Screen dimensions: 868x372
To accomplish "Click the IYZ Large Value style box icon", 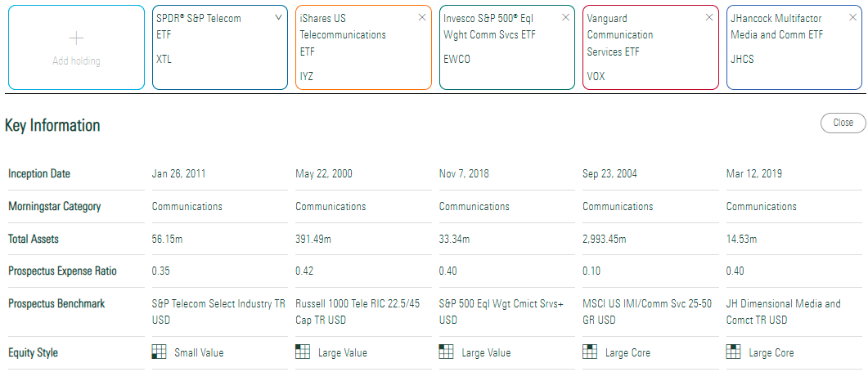I will point(303,352).
